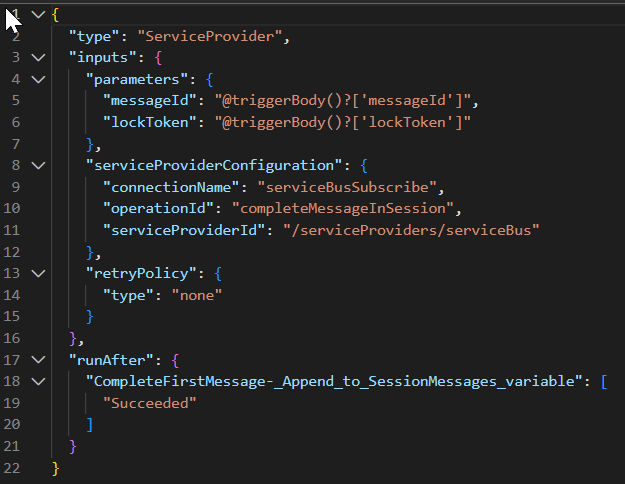Click line number 5 in the gutter
The width and height of the screenshot is (625, 484).
click(16, 100)
